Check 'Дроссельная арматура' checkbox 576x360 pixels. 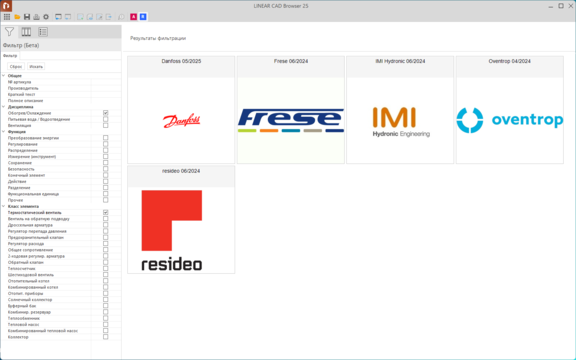[x=106, y=225]
